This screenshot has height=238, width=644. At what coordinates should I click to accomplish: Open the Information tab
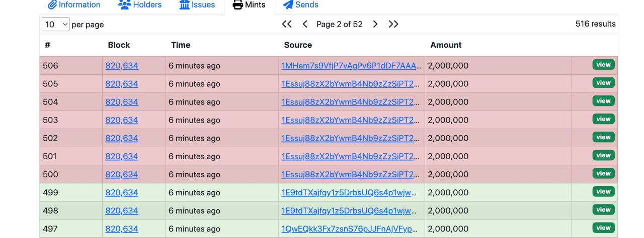[74, 5]
